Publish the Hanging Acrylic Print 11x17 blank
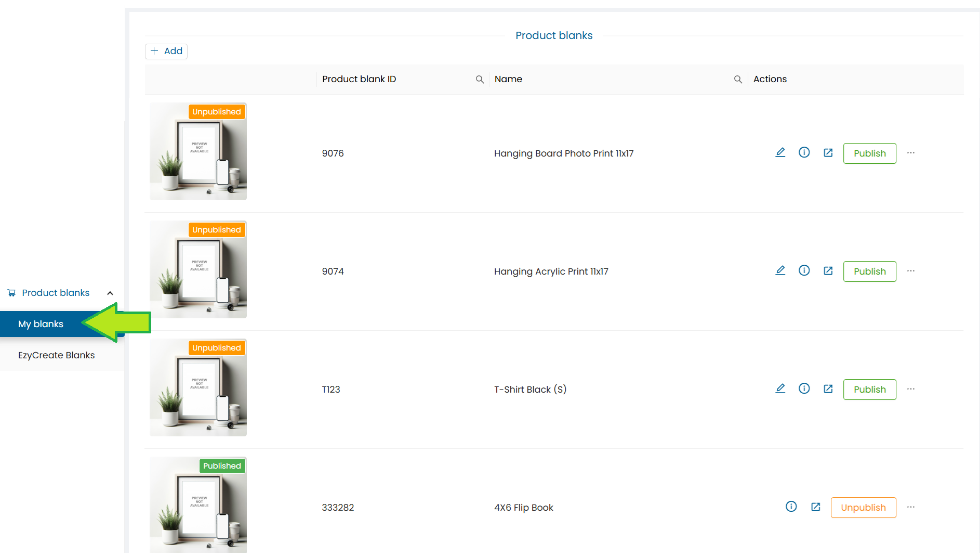Screen dimensions: 980x557 point(869,271)
